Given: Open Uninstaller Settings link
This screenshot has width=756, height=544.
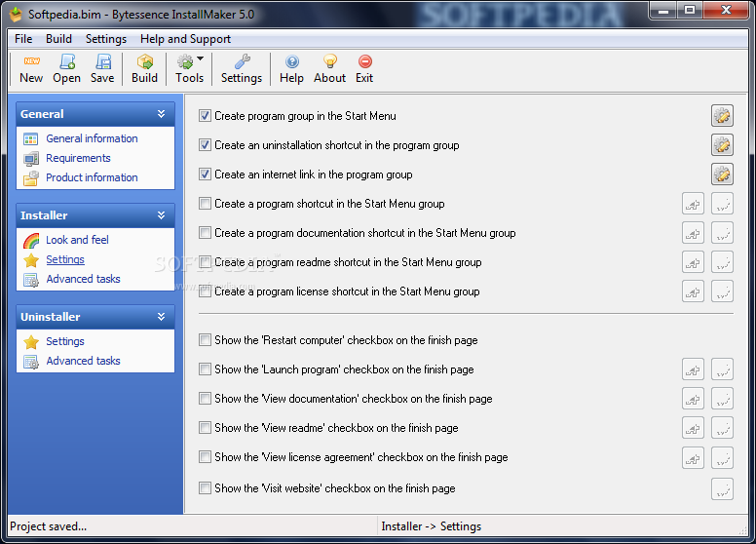Looking at the screenshot, I should pos(65,341).
